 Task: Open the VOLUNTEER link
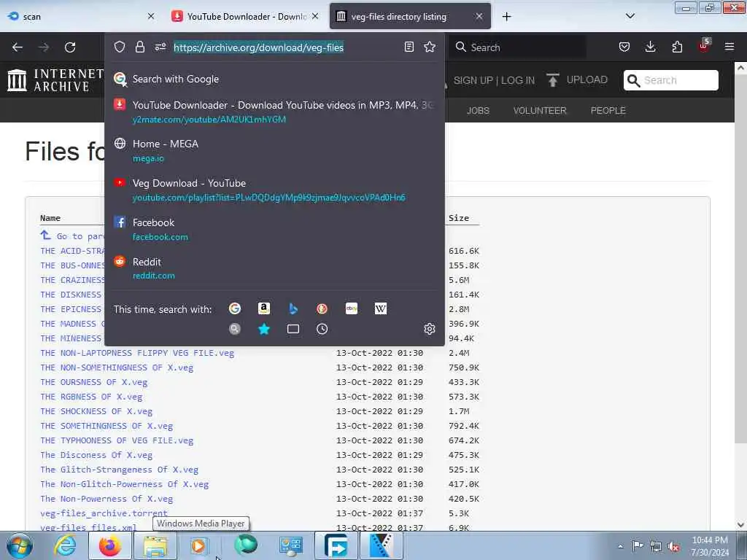pyautogui.click(x=540, y=111)
